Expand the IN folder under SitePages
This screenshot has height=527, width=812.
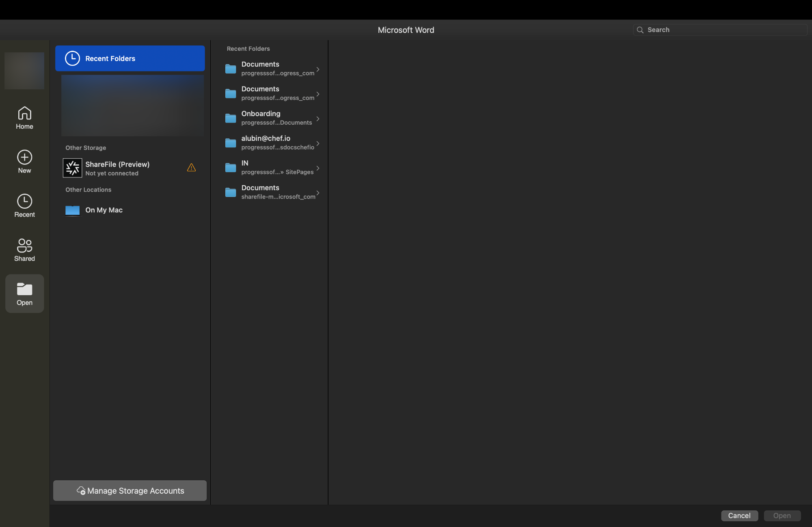(318, 167)
